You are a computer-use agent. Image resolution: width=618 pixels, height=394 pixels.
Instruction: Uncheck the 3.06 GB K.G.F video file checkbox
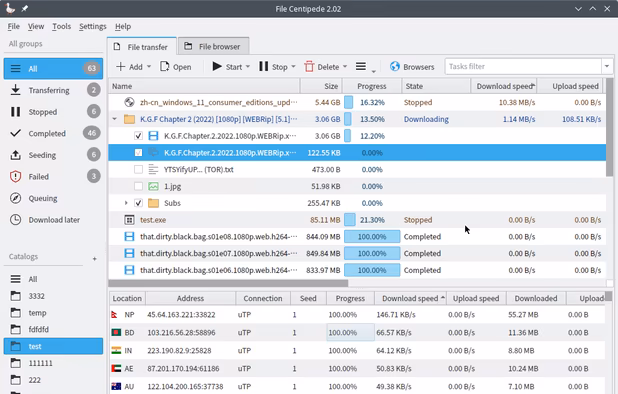tap(138, 136)
